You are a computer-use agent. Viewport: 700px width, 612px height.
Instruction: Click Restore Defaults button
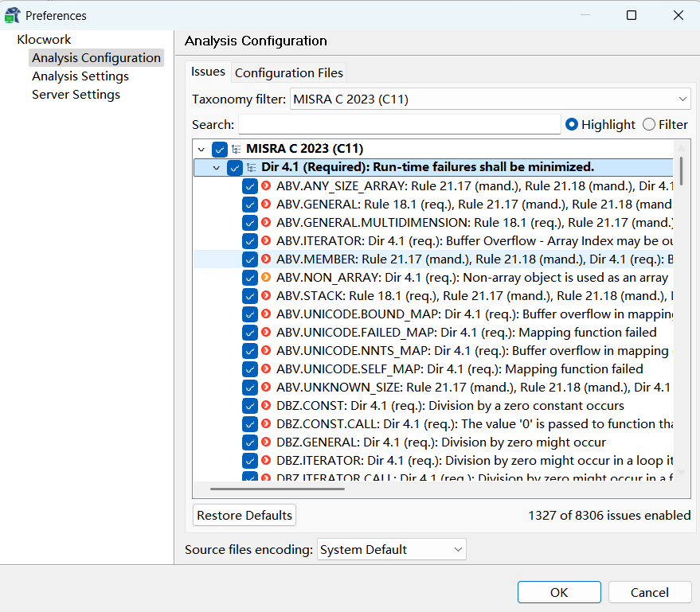[x=244, y=515]
